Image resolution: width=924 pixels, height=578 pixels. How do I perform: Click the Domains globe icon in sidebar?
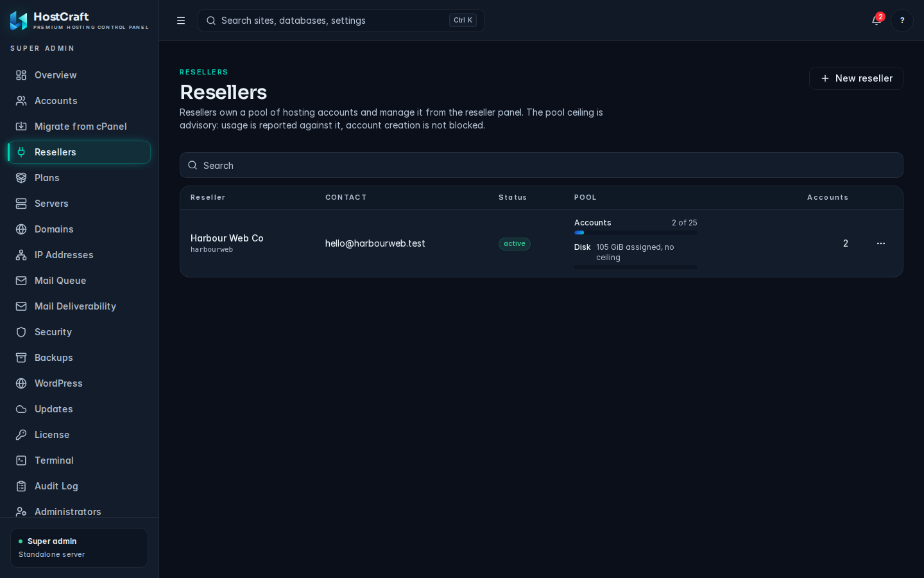click(x=21, y=229)
